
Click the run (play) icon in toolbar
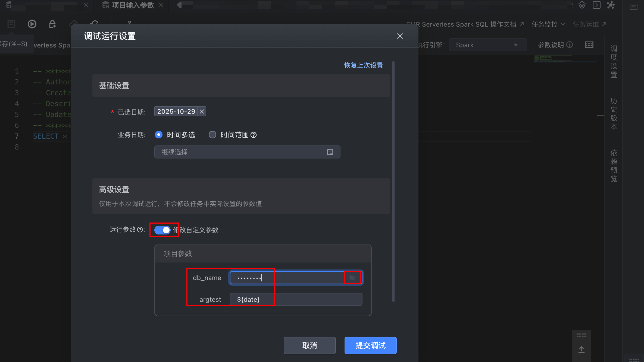pyautogui.click(x=32, y=24)
